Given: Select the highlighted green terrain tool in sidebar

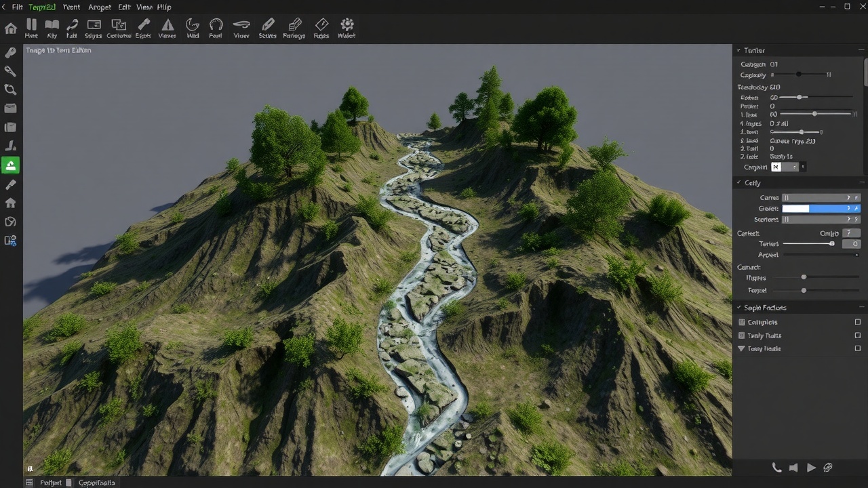Looking at the screenshot, I should tap(10, 165).
